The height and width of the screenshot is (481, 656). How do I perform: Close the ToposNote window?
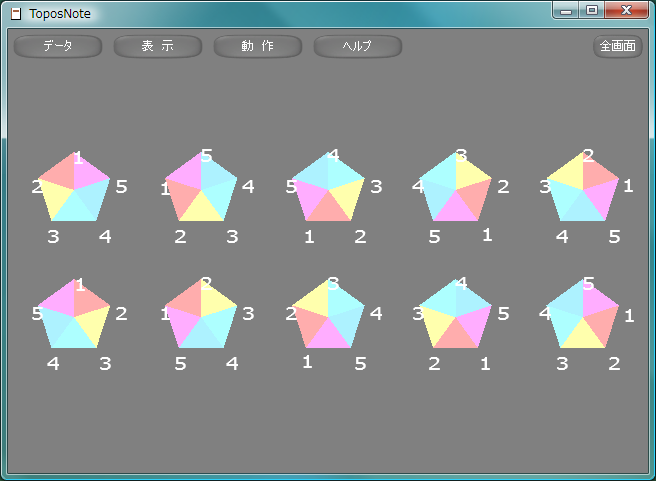pyautogui.click(x=626, y=10)
